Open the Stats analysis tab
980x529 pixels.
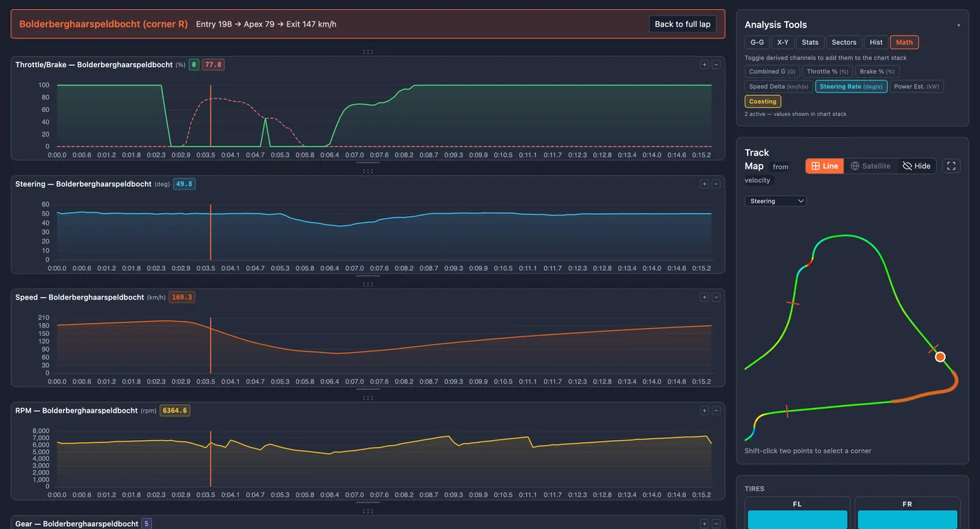click(810, 43)
